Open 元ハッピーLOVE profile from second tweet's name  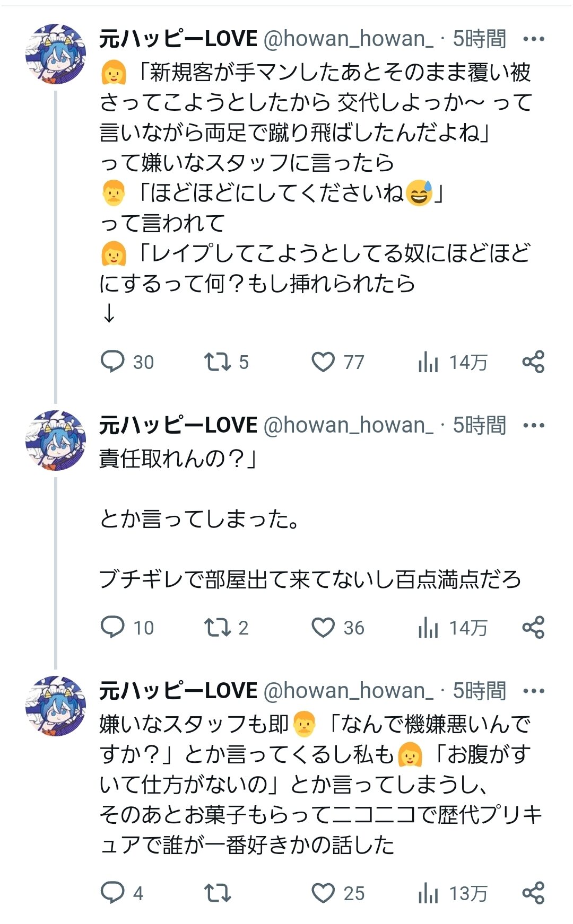point(178,426)
